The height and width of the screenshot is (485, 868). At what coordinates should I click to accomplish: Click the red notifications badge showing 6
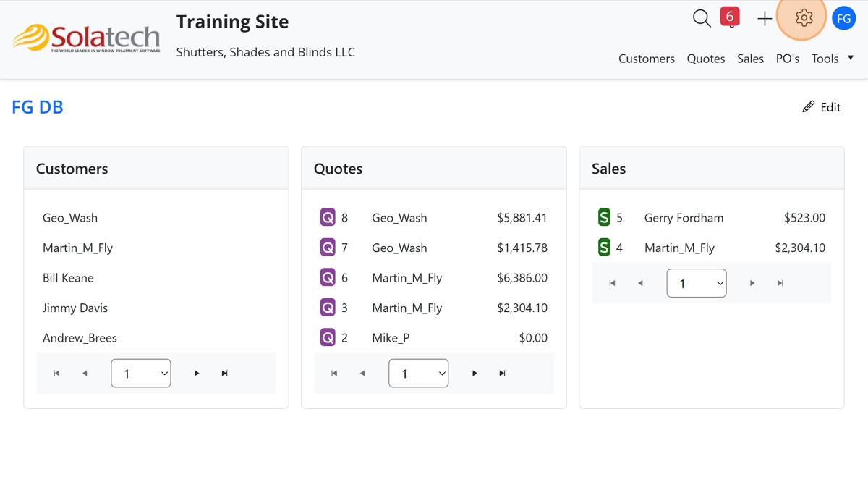(x=730, y=16)
